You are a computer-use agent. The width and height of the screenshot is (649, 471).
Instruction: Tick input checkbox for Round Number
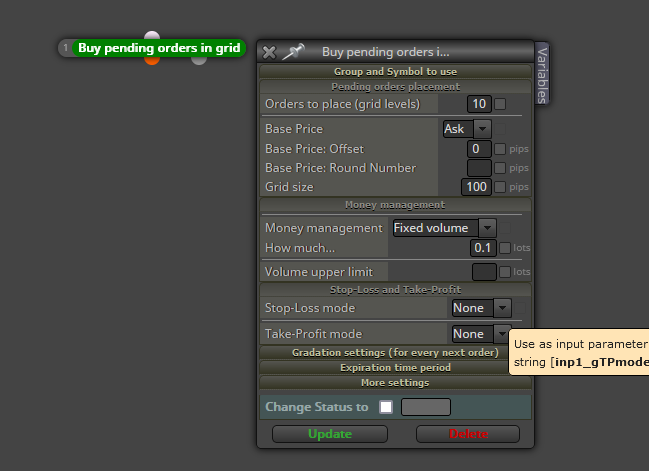[500, 168]
